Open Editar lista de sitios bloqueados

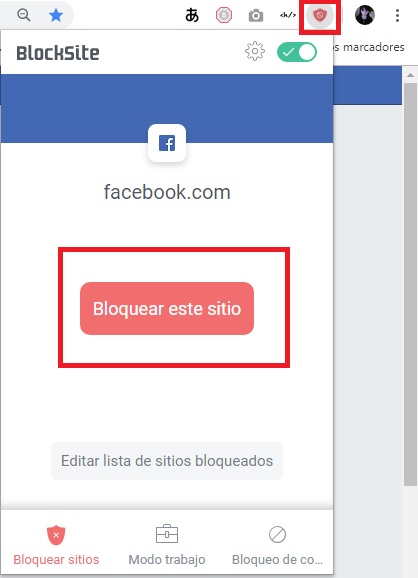point(167,461)
